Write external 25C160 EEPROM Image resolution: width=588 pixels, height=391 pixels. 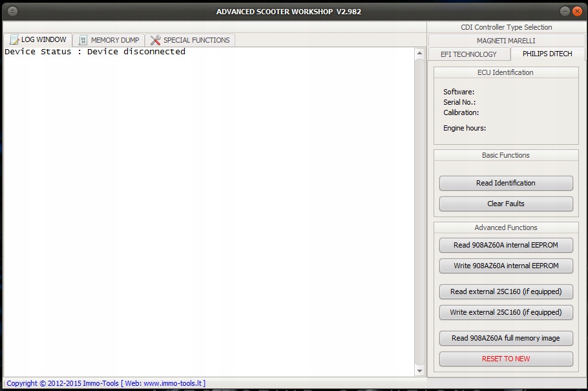pyautogui.click(x=506, y=312)
